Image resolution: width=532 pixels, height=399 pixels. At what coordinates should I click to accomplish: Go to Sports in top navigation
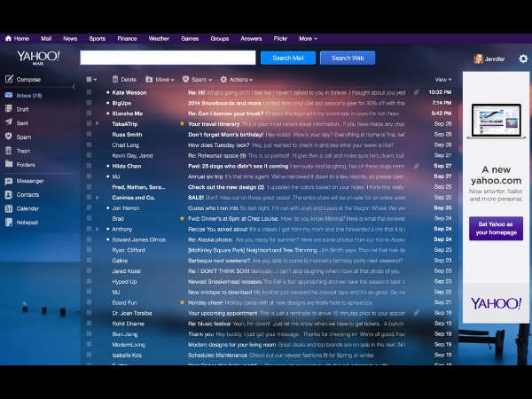(98, 39)
